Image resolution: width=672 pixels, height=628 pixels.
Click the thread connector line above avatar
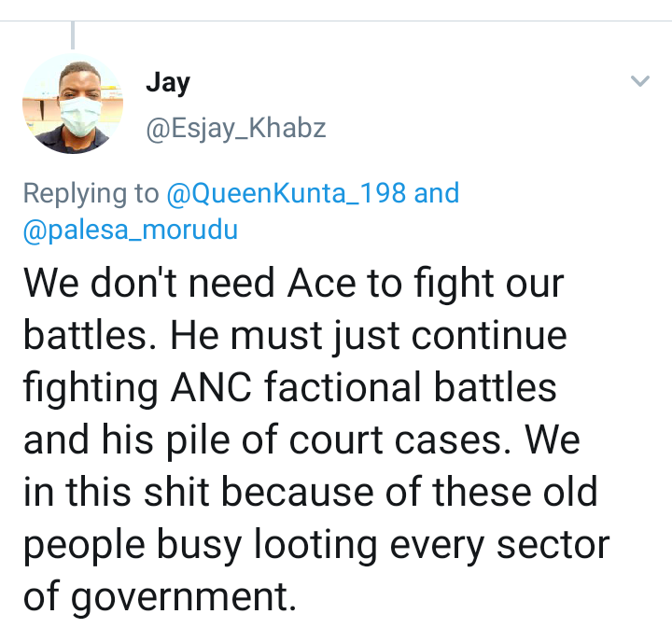tap(73, 35)
